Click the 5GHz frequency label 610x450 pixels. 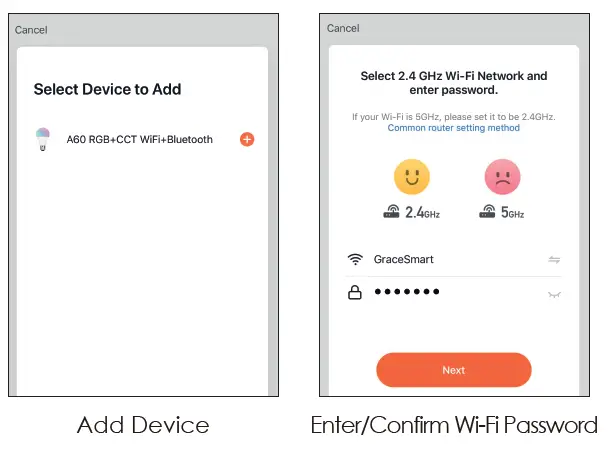(512, 212)
